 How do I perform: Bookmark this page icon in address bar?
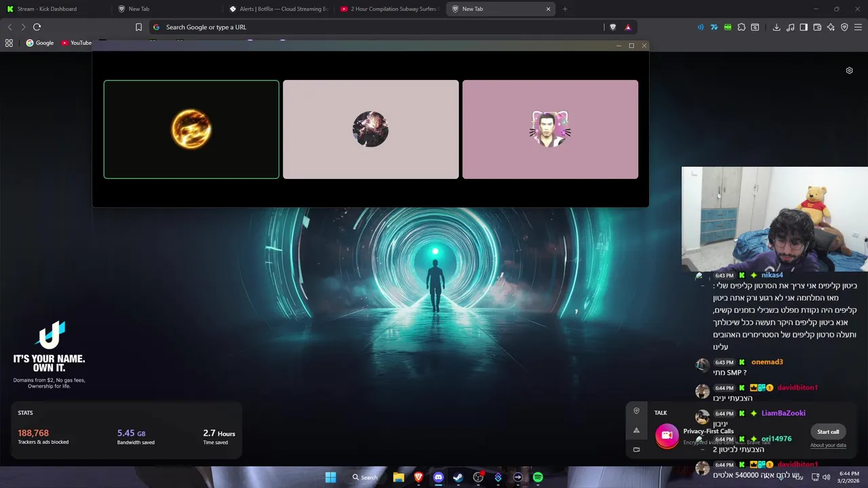tap(138, 27)
